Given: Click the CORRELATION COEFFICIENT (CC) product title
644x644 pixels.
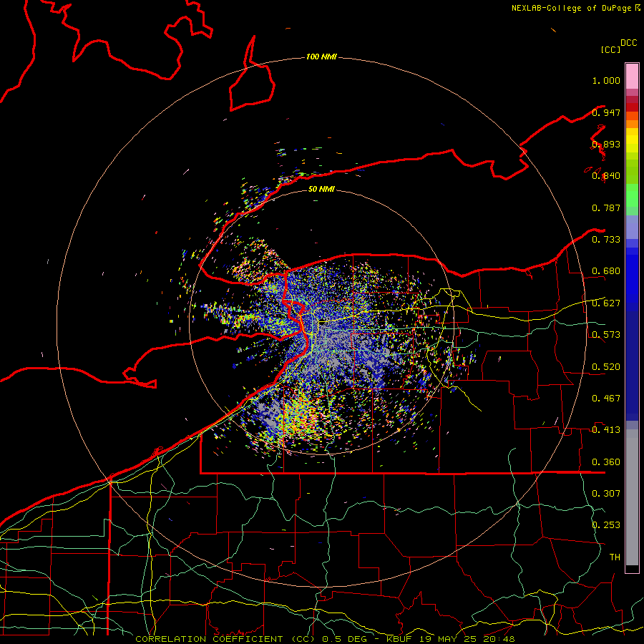Looking at the screenshot, I should (225, 639).
